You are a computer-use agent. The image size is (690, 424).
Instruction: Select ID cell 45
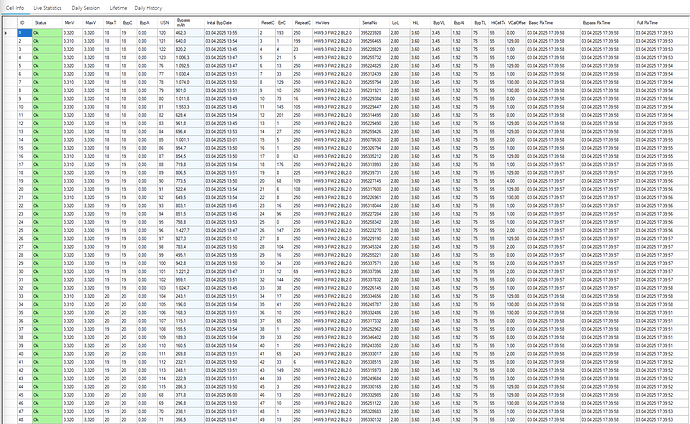point(25,395)
